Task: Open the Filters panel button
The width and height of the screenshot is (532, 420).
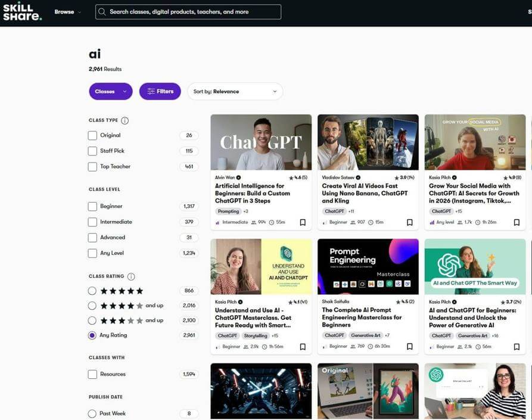Action: click(x=160, y=92)
